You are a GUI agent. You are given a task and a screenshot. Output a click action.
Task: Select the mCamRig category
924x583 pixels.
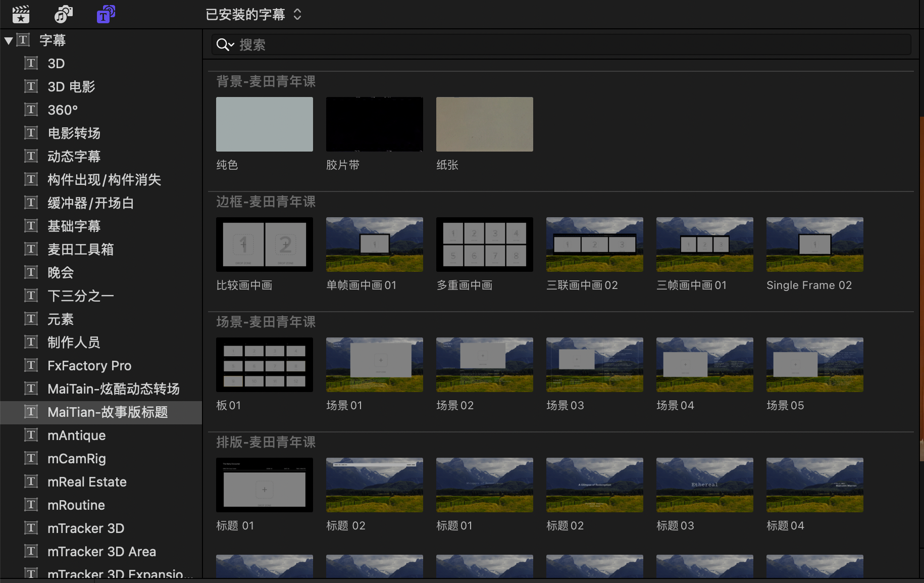pyautogui.click(x=101, y=459)
